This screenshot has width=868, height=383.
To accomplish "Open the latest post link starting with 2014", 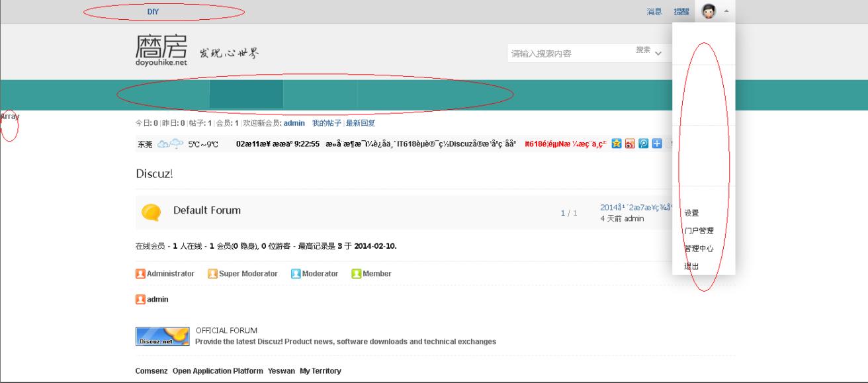I will (x=636, y=207).
